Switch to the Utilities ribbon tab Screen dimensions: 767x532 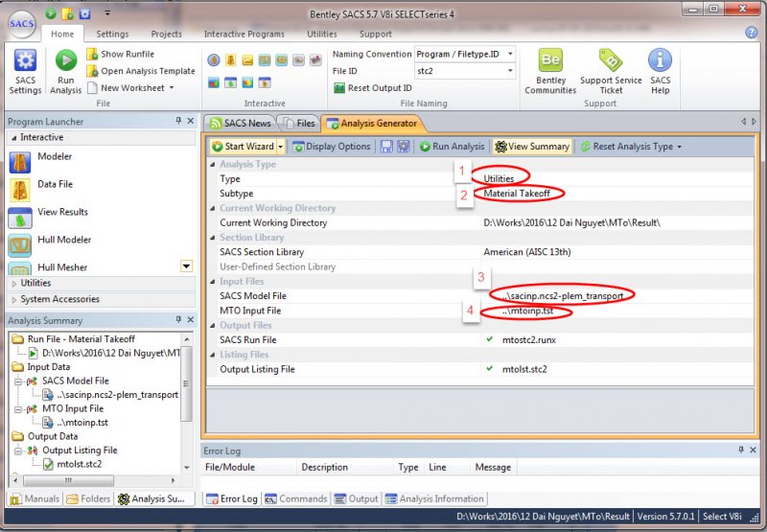(x=322, y=34)
